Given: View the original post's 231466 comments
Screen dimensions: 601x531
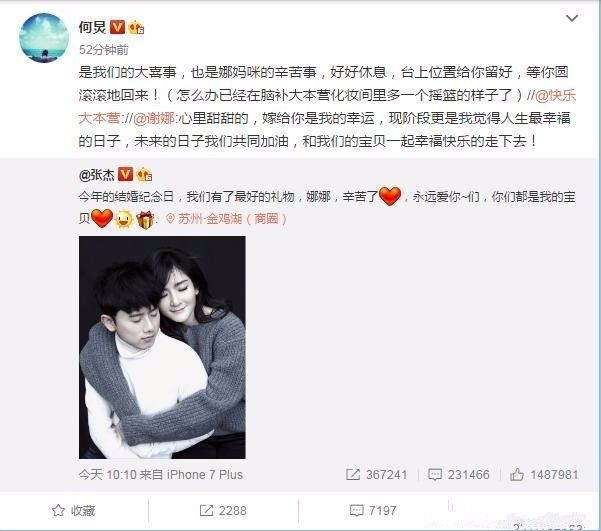Looking at the screenshot, I should [459, 475].
